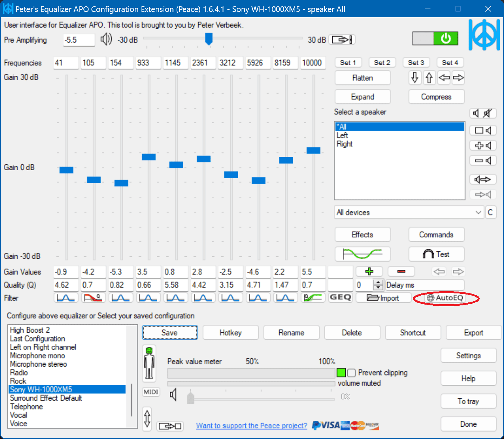
Task: Open the green frequency response graph view
Action: (362, 254)
